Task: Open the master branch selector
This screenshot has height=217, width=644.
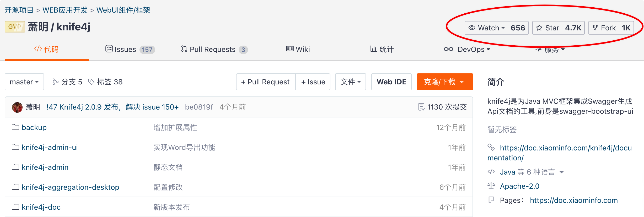Action: [24, 82]
